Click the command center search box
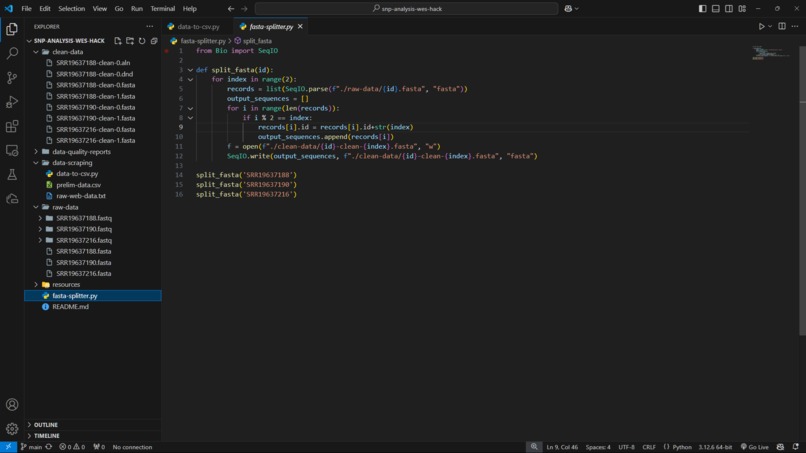 click(407, 9)
